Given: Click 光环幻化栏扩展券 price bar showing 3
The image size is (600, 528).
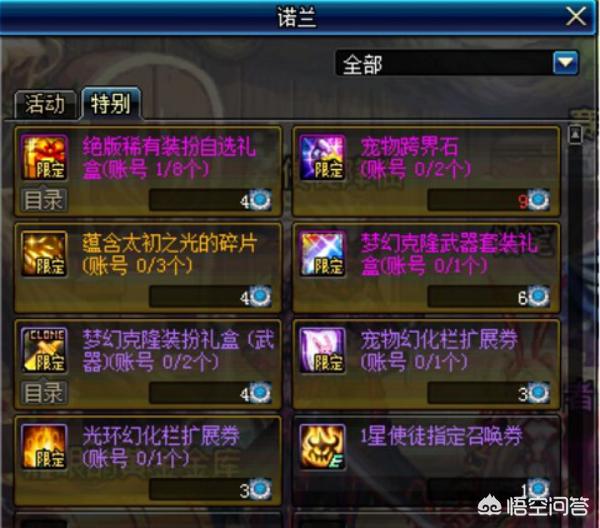Looking at the screenshot, I should point(200,489).
